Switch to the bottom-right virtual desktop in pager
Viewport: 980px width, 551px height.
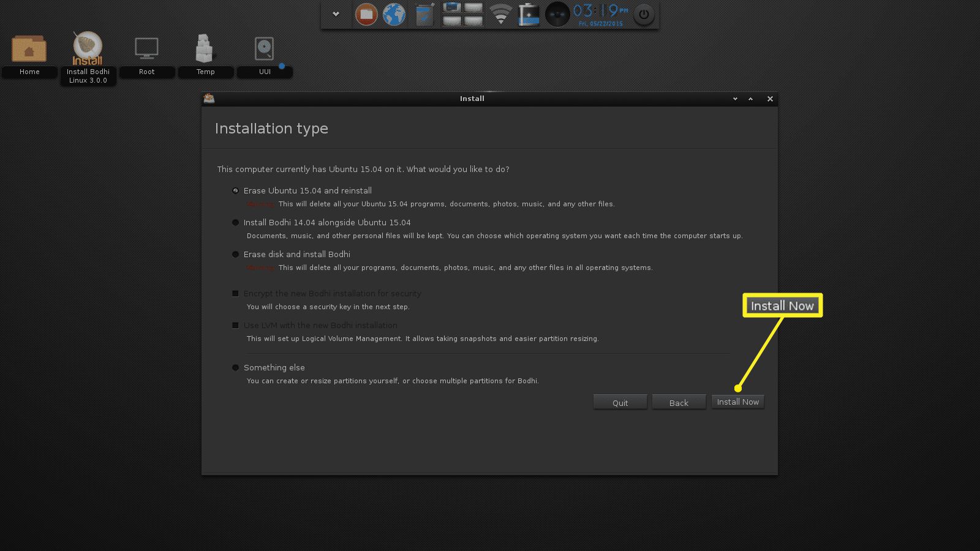coord(473,21)
